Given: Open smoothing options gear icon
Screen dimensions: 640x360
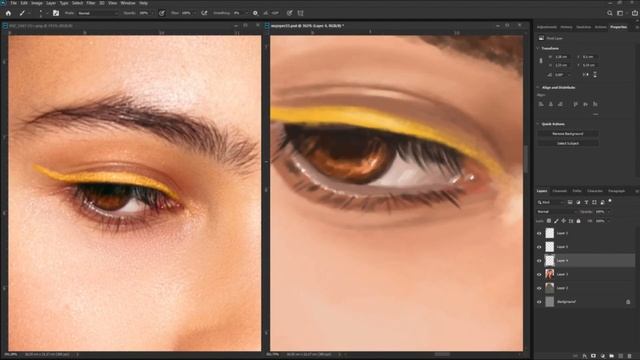Looking at the screenshot, I should (x=255, y=13).
